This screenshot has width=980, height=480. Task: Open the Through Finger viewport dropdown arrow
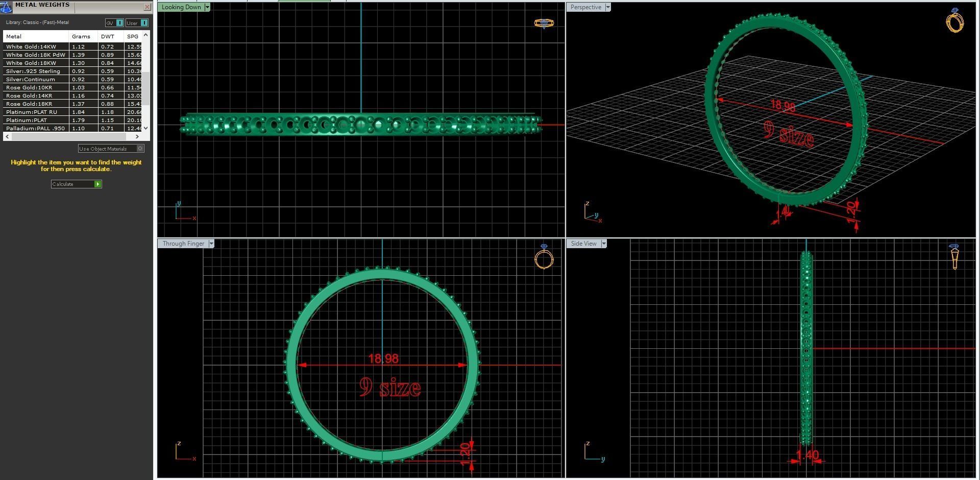(x=211, y=244)
